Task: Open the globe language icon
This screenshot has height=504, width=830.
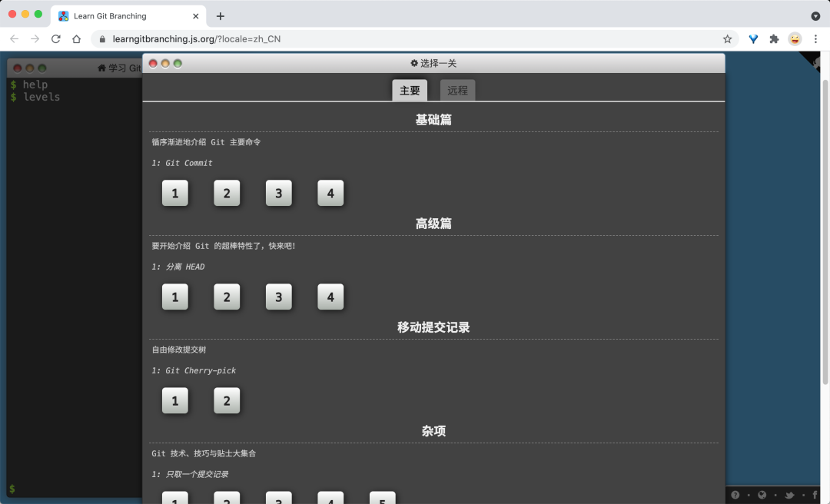Action: point(762,495)
